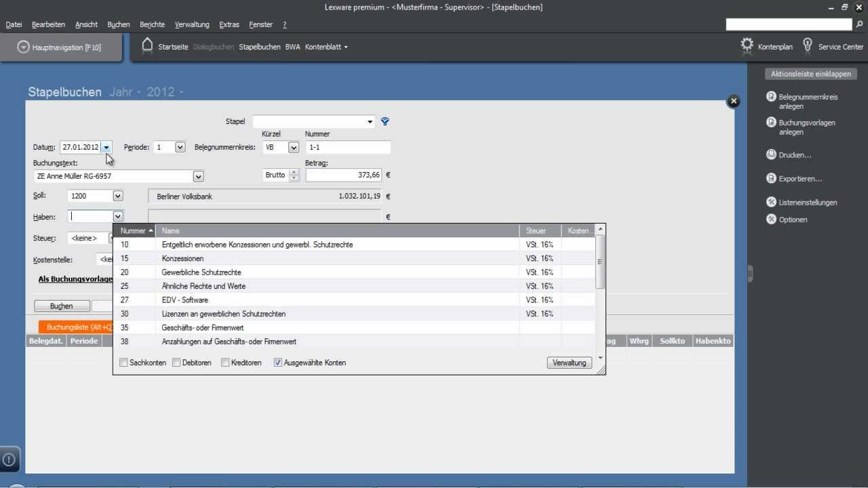Screen dimensions: 868x488
Task: Select account 30 Lizenzen an gewerblichen Schutzrechten
Action: (354, 314)
